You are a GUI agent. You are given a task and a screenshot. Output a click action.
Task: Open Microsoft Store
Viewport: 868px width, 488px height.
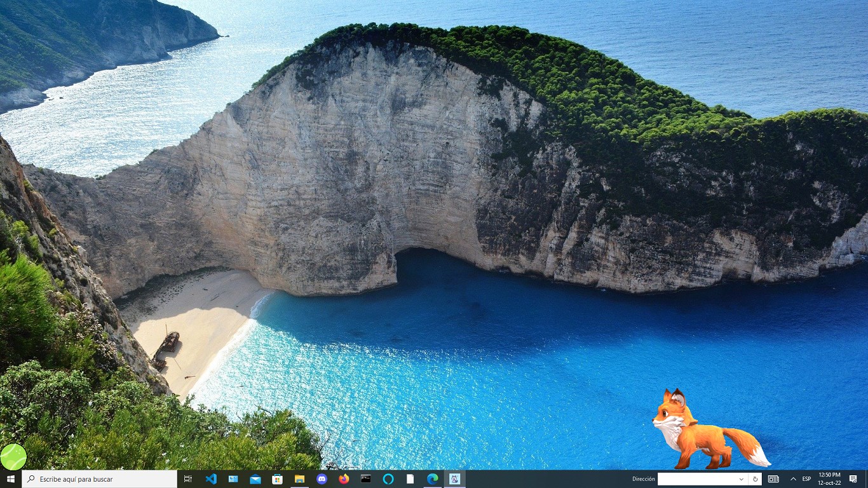click(278, 479)
